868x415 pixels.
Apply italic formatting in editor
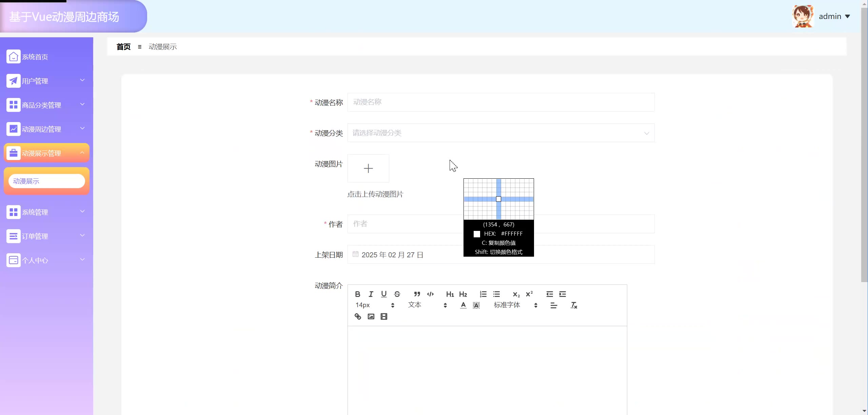pyautogui.click(x=371, y=294)
